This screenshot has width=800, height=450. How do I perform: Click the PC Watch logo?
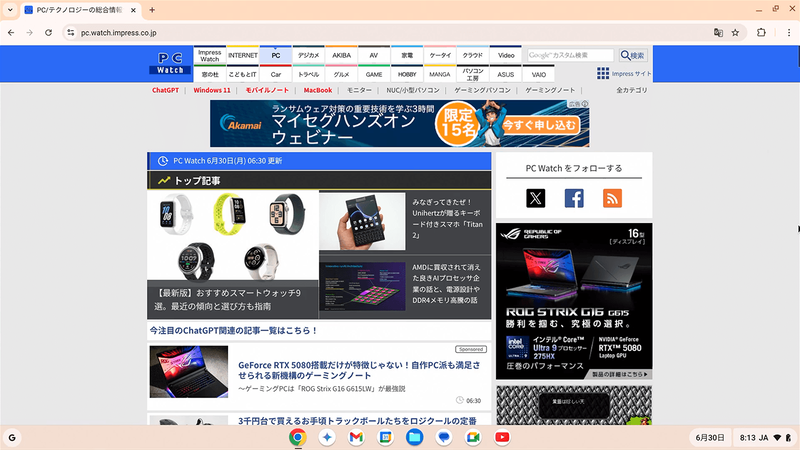coord(170,63)
